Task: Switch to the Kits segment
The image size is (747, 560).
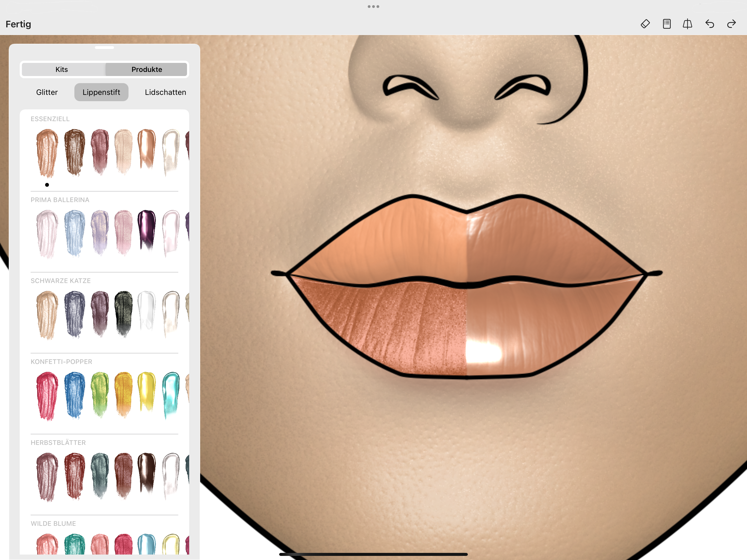Action: pos(62,69)
